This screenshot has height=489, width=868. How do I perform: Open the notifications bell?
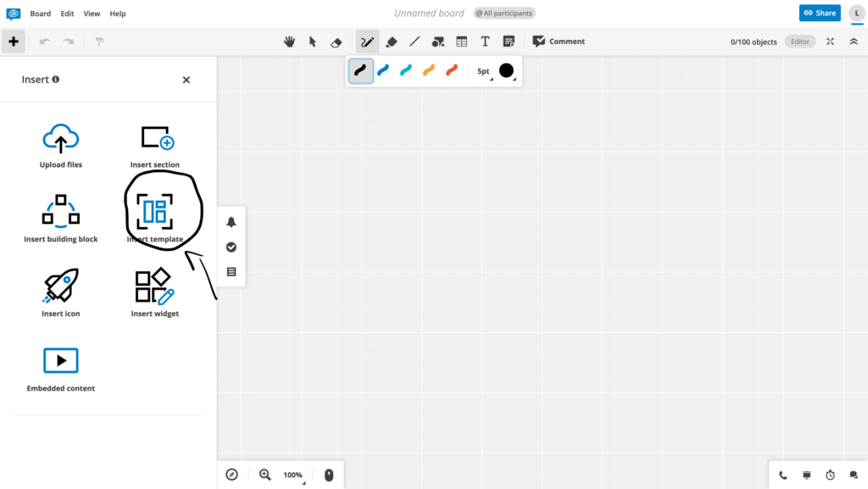[231, 222]
